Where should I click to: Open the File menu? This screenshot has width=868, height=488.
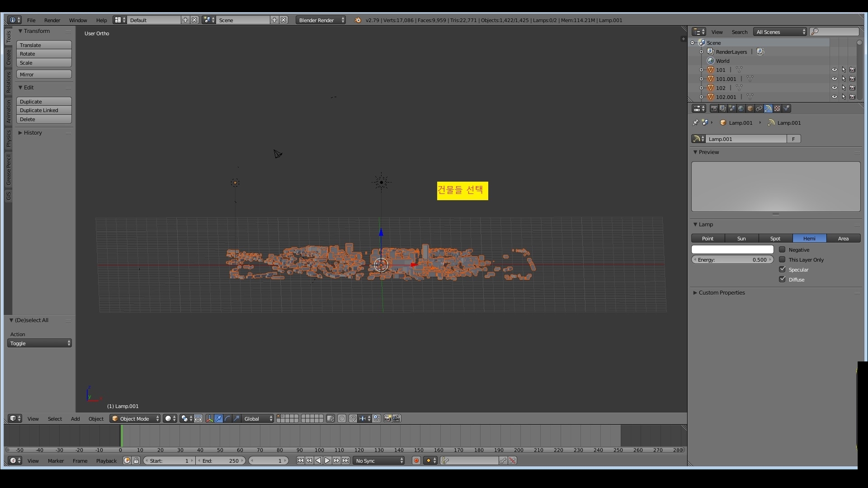tap(31, 20)
